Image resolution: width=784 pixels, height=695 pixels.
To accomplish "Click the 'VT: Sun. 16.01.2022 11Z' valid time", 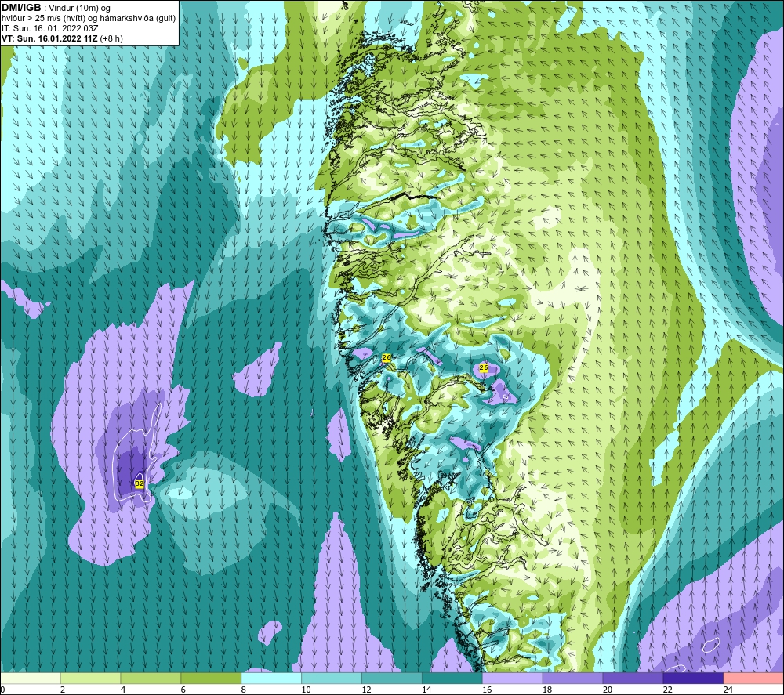I will click(x=49, y=38).
